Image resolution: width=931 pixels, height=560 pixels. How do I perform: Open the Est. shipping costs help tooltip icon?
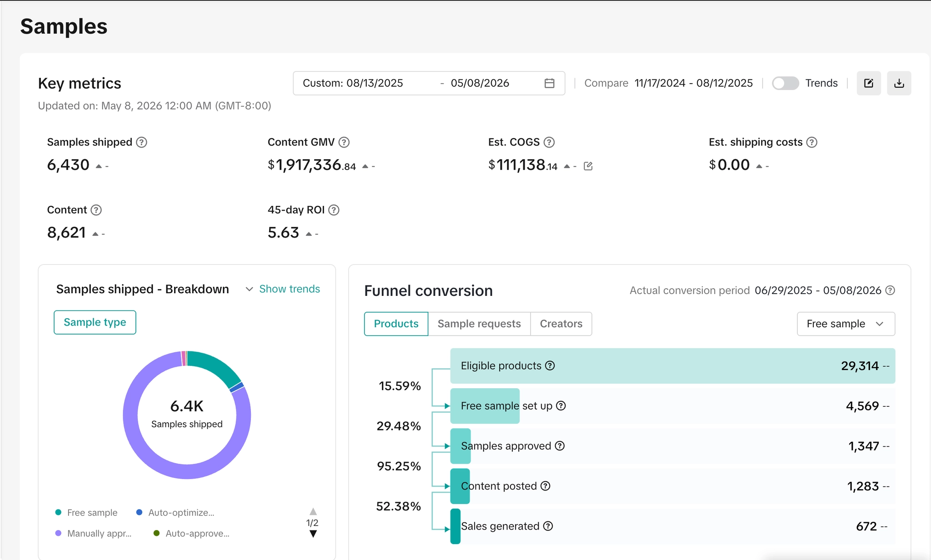(812, 142)
